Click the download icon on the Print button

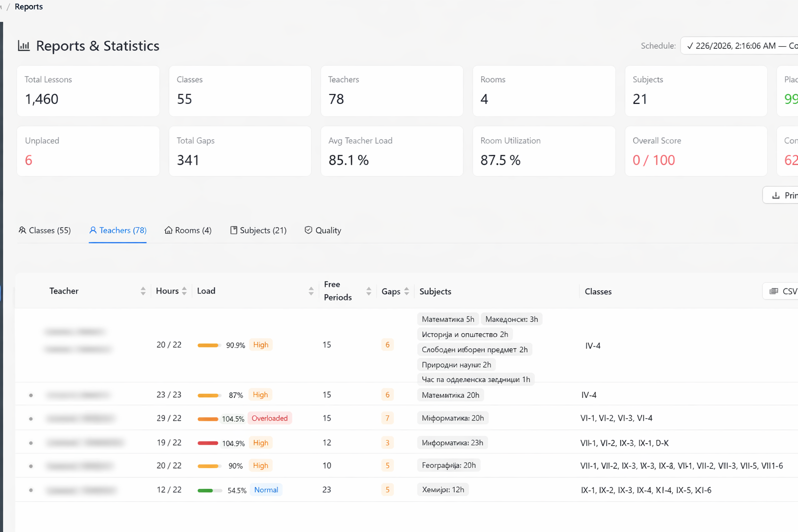776,195
